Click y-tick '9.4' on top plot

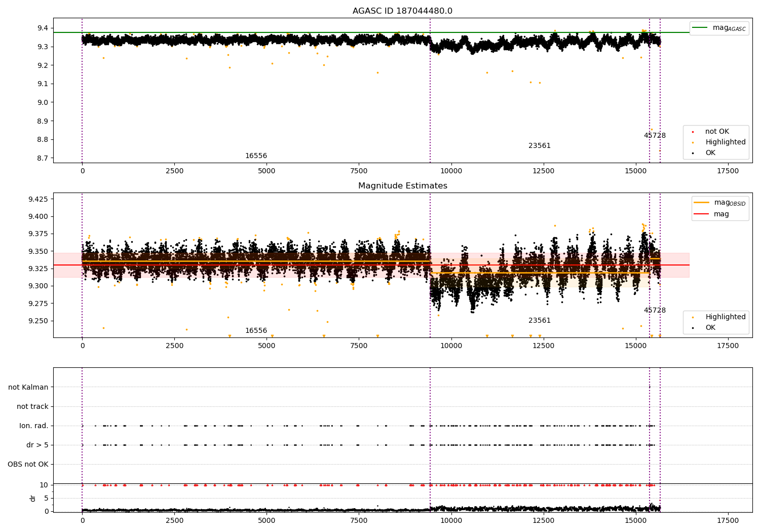click(43, 28)
